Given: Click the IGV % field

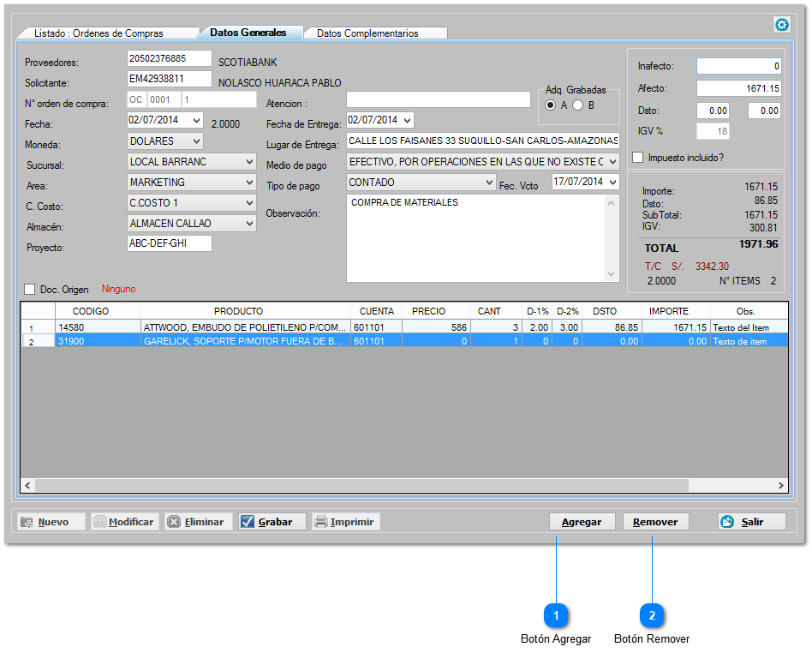Looking at the screenshot, I should (x=713, y=131).
